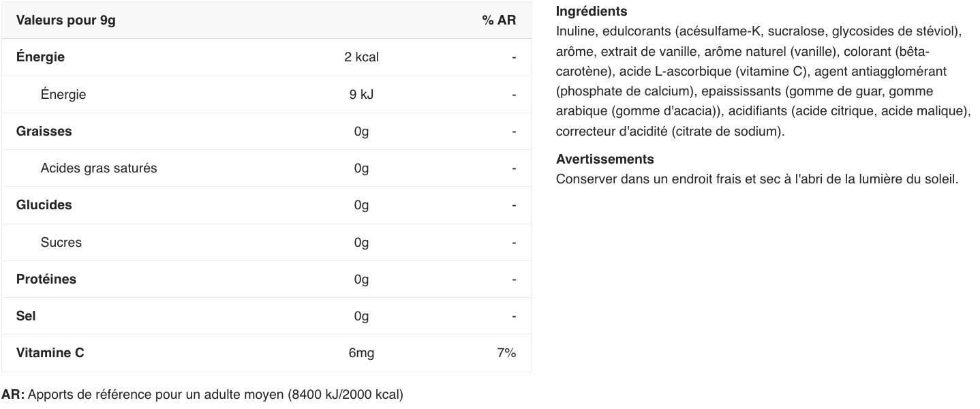
Task: Click 'correcteur d'acidité' ingredient text
Action: click(x=611, y=131)
